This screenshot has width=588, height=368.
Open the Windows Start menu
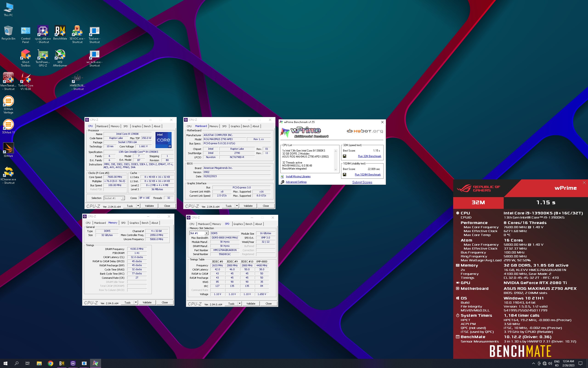[6, 363]
